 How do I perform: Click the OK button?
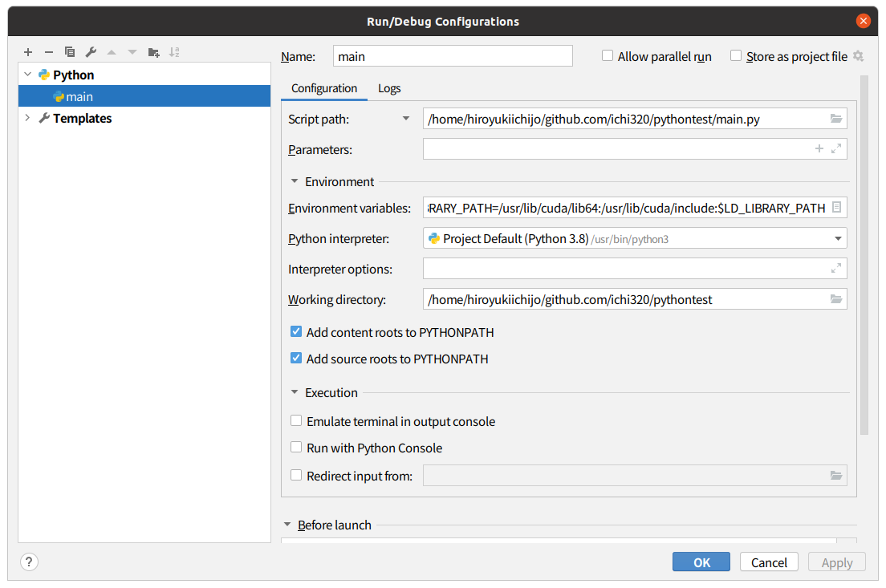coord(701,562)
